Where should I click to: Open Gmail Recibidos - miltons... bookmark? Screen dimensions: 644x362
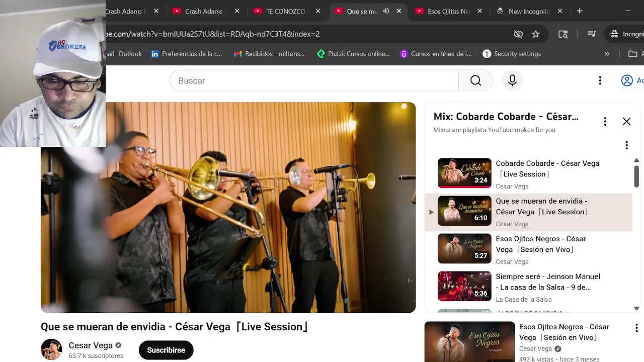269,54
